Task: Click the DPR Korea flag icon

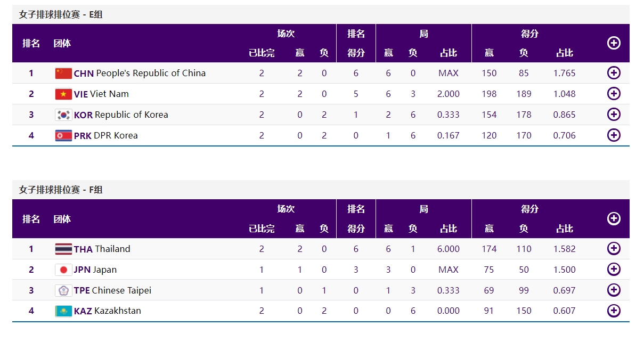Action: 63,136
